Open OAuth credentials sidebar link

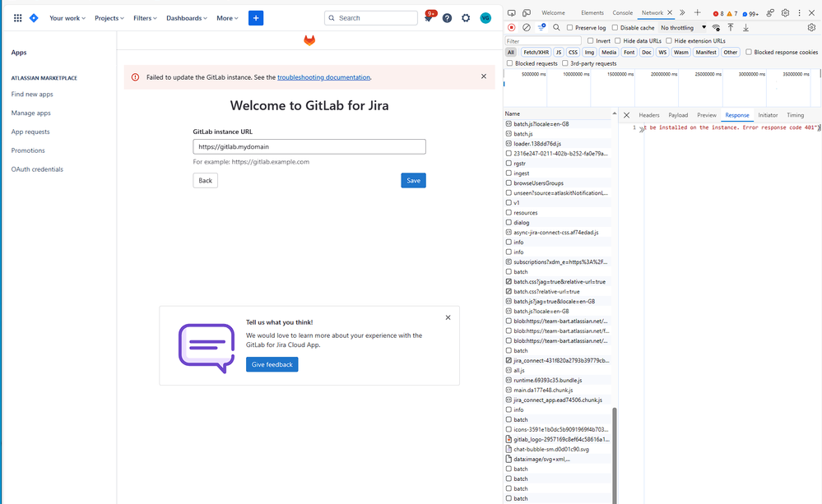click(37, 169)
